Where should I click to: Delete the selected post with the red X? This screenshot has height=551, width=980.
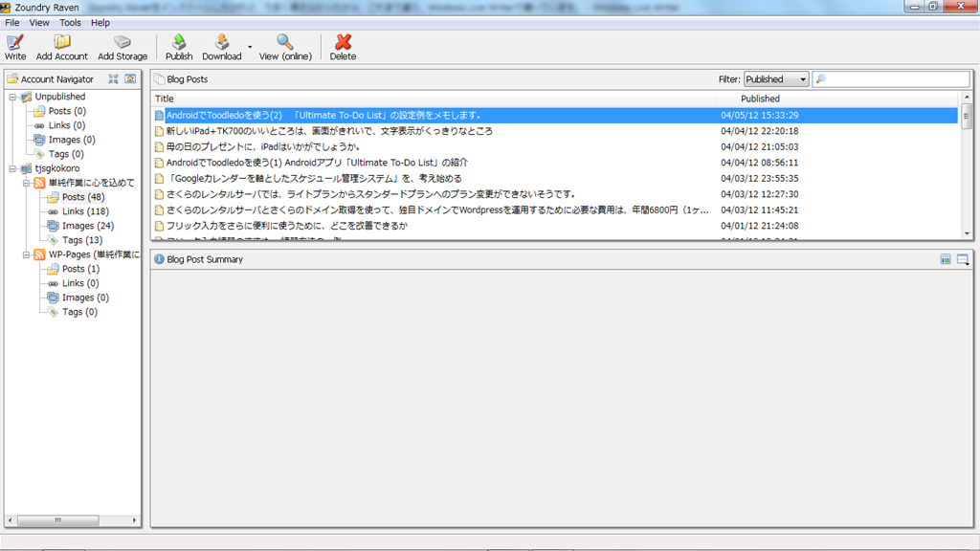click(343, 42)
